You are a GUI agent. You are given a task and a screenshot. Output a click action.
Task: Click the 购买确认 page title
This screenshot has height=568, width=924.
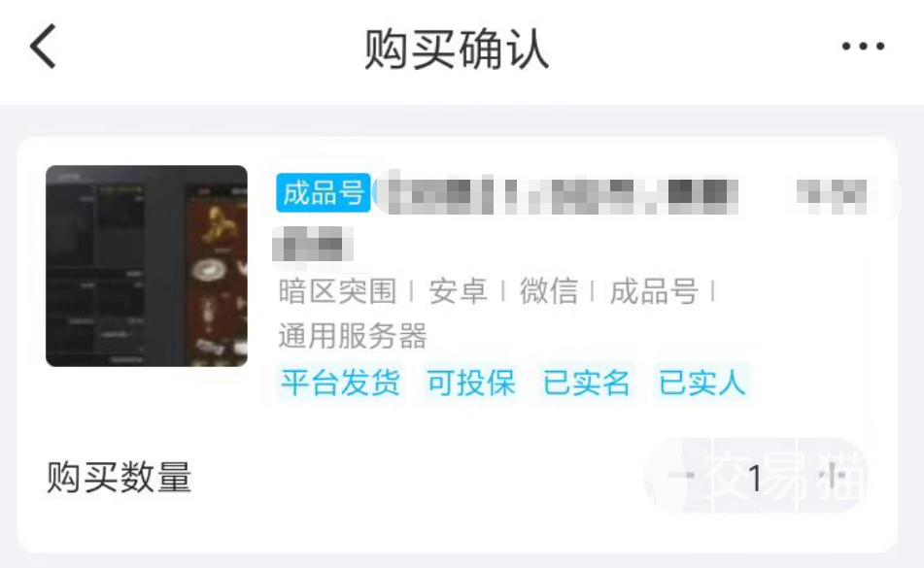[x=457, y=50]
